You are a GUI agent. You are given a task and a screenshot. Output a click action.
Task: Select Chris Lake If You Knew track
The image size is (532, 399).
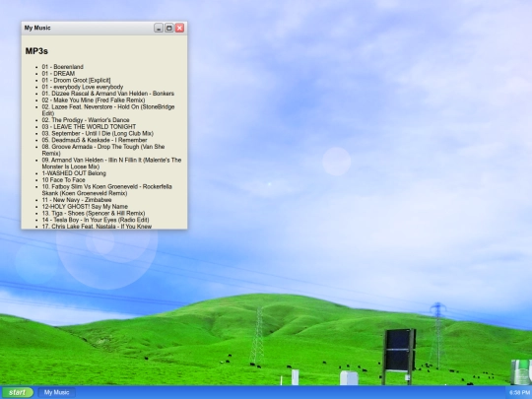pyautogui.click(x=97, y=227)
